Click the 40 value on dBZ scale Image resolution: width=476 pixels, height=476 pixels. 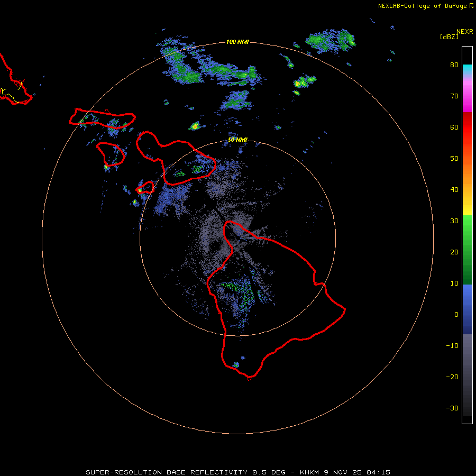tap(454, 190)
